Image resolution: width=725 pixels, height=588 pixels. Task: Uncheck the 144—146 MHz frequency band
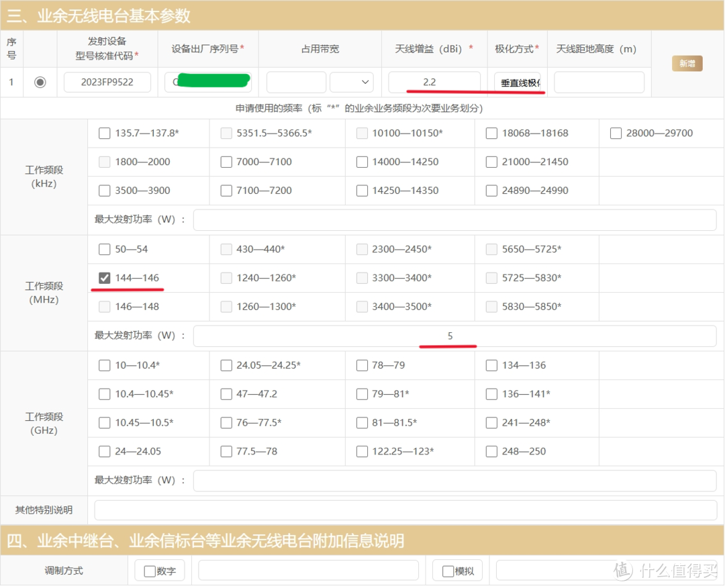(105, 278)
